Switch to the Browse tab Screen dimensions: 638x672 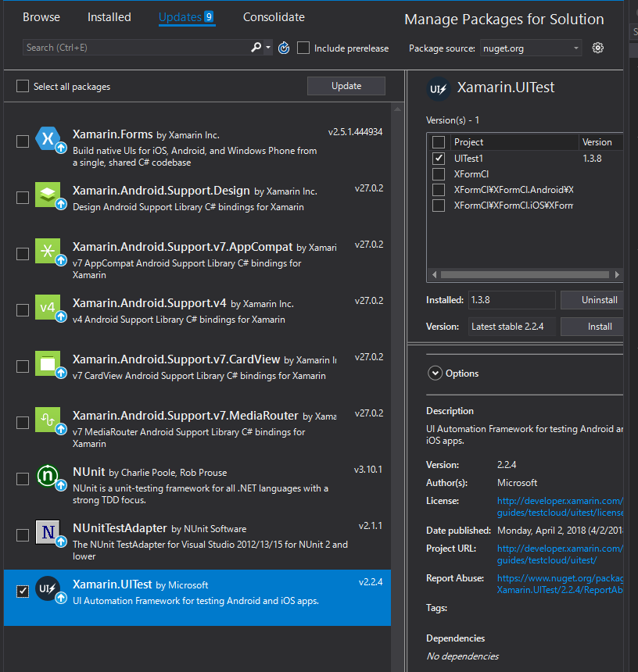point(41,17)
